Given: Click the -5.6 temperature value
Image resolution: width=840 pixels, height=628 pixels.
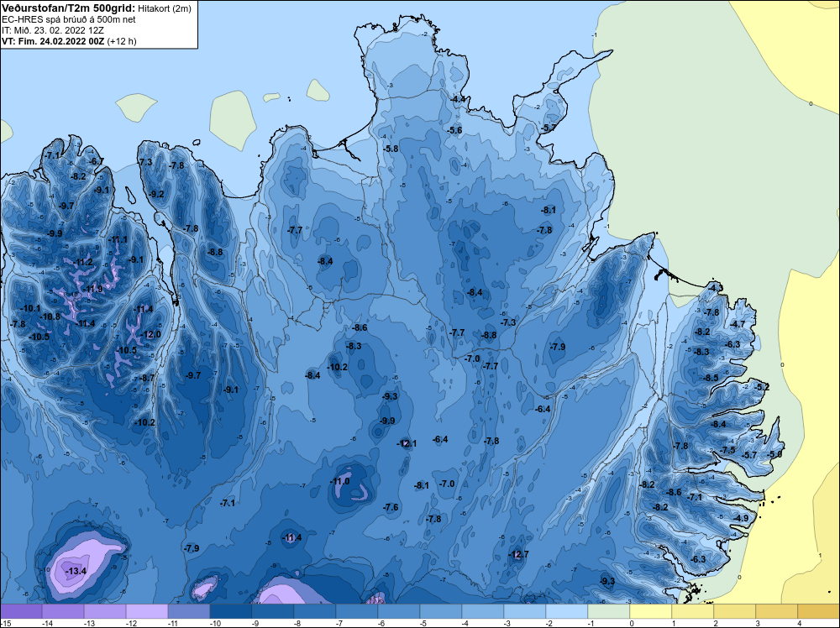Looking at the screenshot, I should [x=454, y=130].
